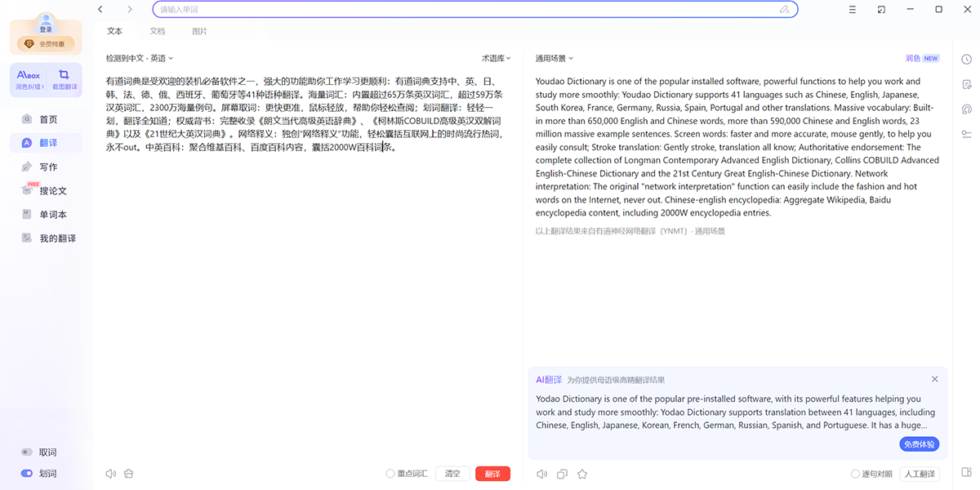The height and width of the screenshot is (490, 980).
Task: Select the 重点词汇 radio option
Action: (390, 474)
